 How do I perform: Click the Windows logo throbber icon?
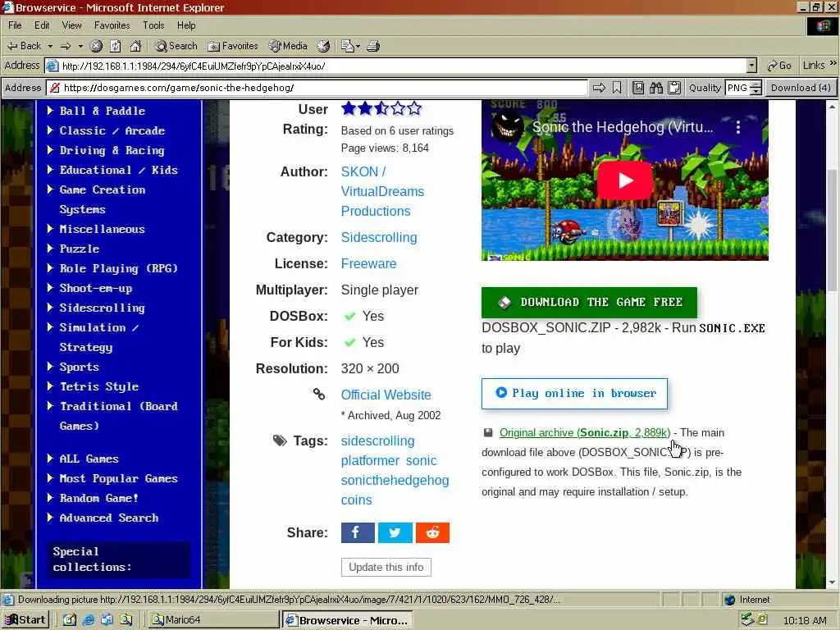coord(823,25)
